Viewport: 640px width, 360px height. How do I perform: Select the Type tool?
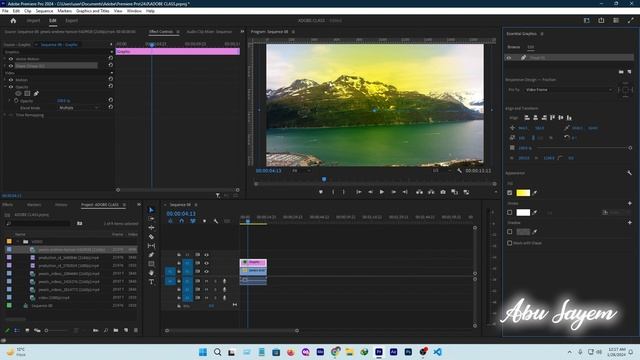point(151,282)
